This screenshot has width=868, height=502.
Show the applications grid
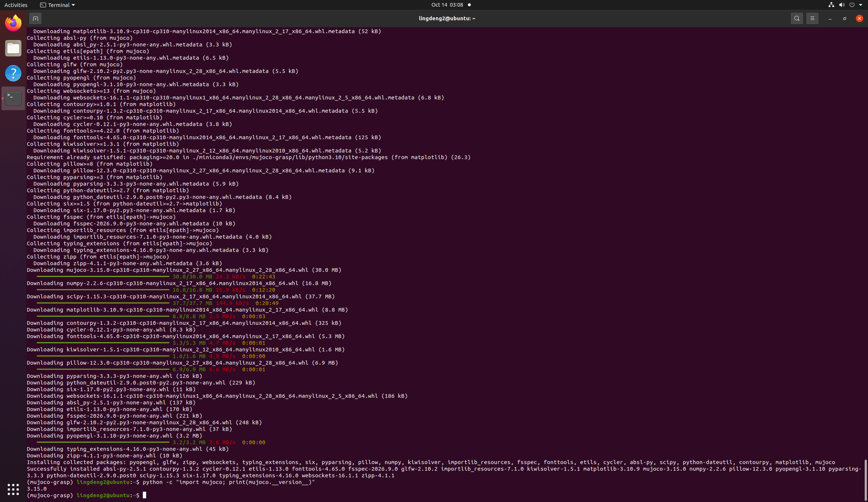tap(13, 489)
